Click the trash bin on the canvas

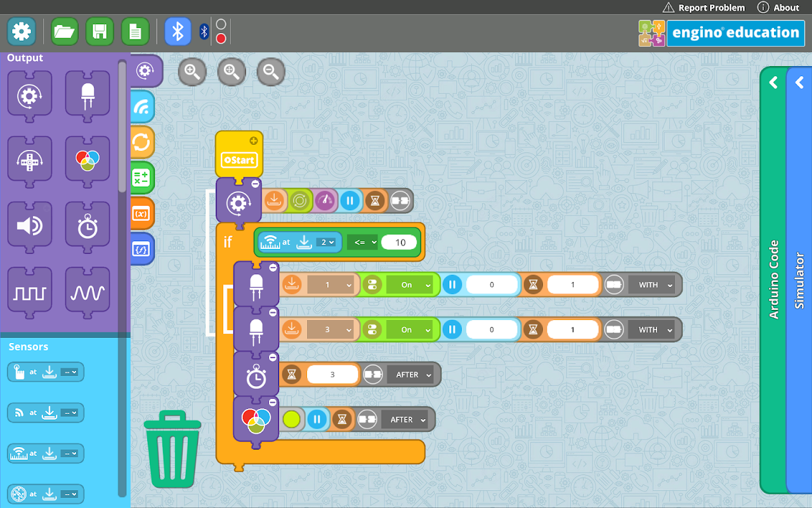tap(173, 449)
